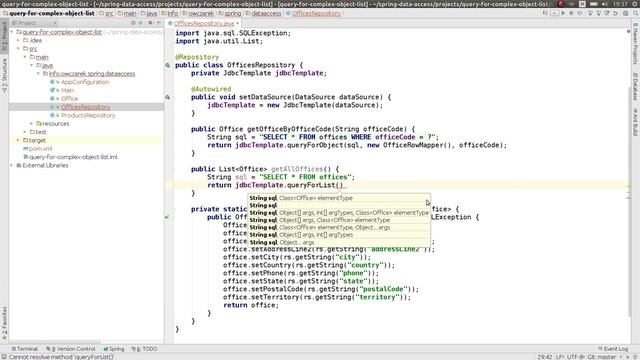Select info.owczarek.spring.dataaccess package
Image resolution: width=640 pixels, height=360 pixels.
pos(92,73)
